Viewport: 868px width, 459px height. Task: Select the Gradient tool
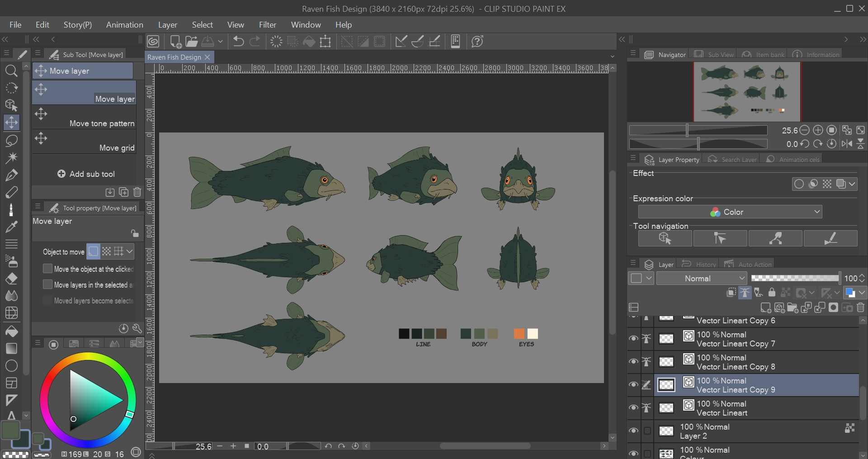[11, 348]
